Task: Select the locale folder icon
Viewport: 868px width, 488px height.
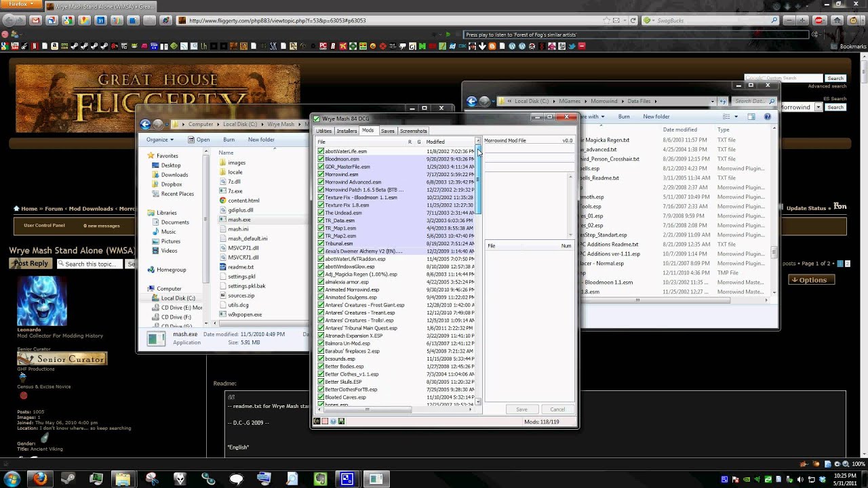Action: [223, 172]
